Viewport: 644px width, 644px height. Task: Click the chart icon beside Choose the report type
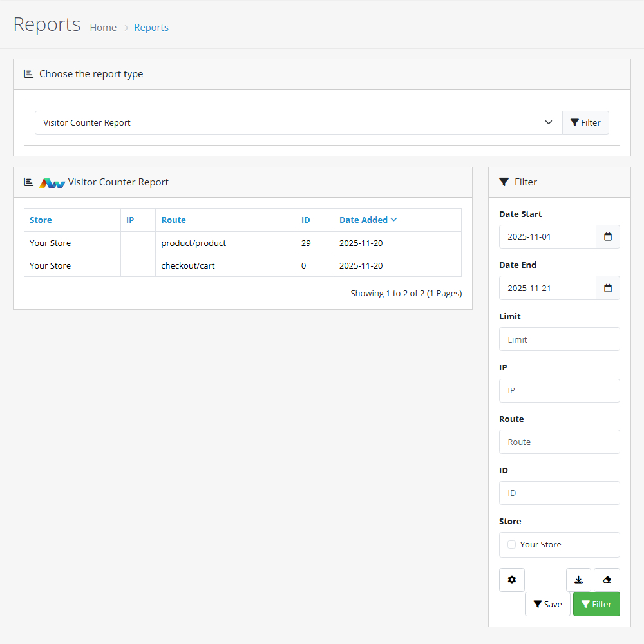tap(28, 73)
